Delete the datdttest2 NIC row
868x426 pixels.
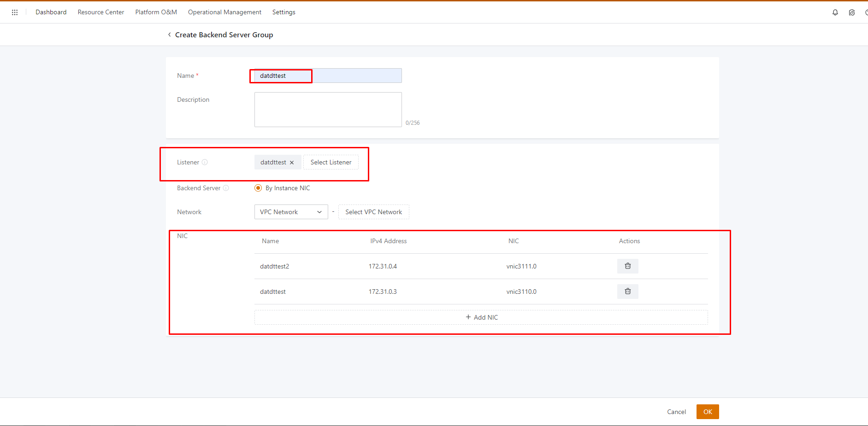tap(627, 266)
